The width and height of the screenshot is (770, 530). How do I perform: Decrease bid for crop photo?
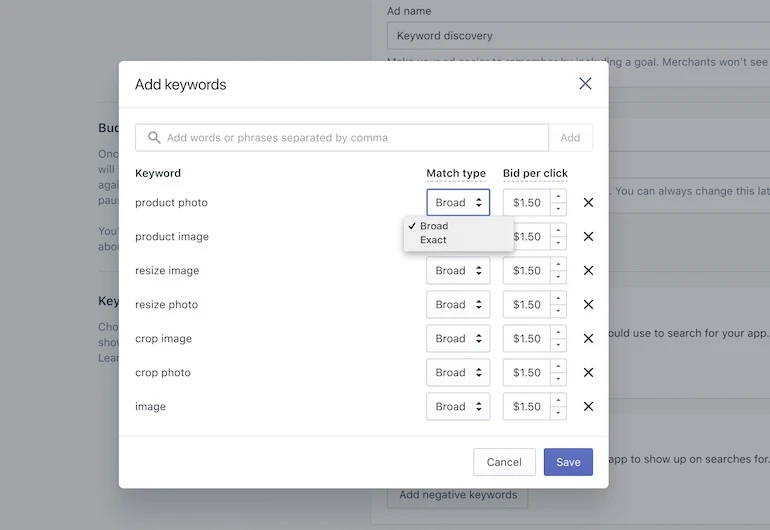(558, 379)
